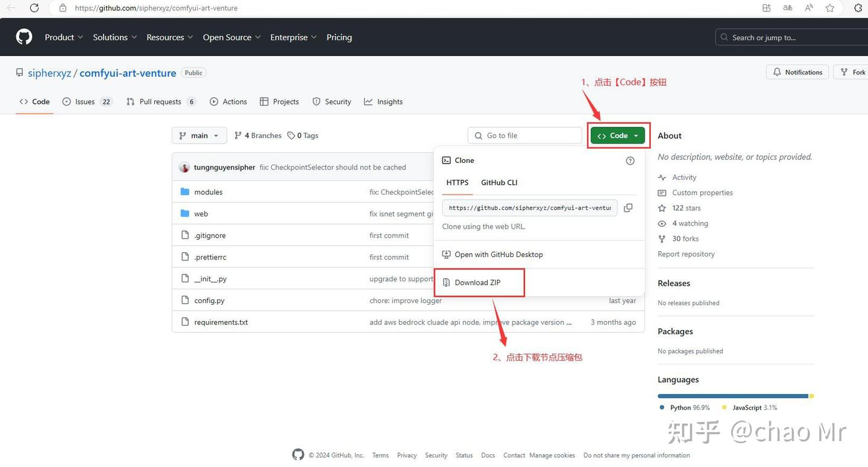Bookmark page with the star icon
The width and height of the screenshot is (868, 467).
830,8
